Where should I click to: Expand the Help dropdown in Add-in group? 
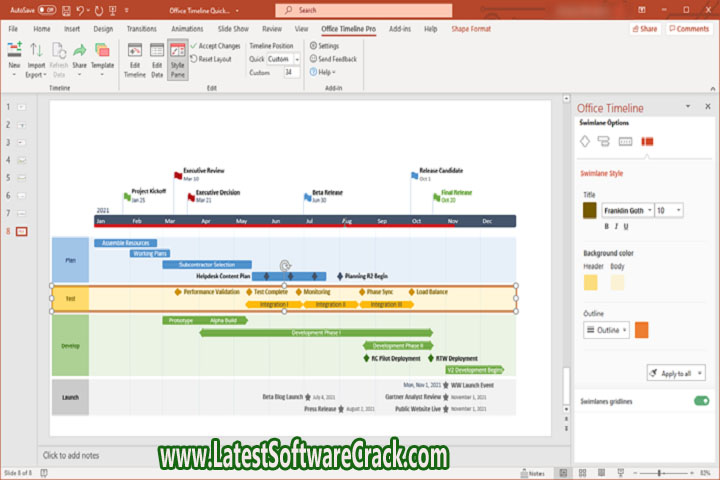tap(323, 72)
